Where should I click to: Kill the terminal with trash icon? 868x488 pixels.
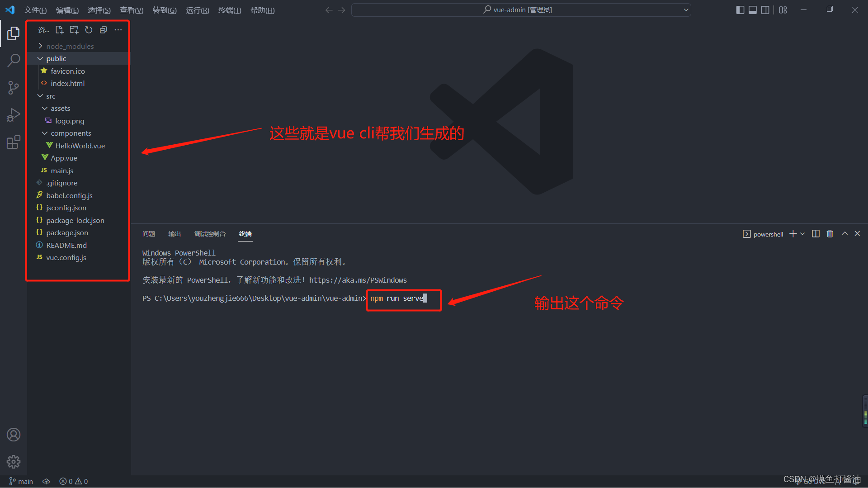click(830, 234)
